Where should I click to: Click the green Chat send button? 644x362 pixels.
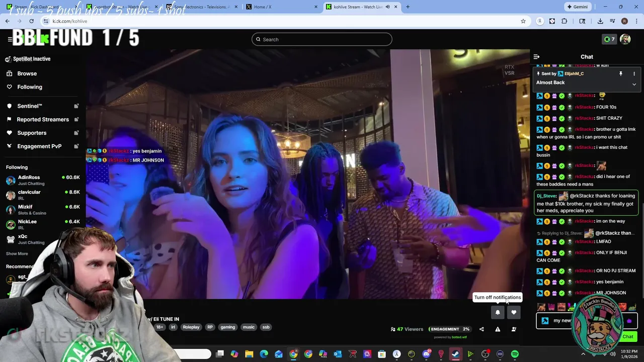click(628, 337)
